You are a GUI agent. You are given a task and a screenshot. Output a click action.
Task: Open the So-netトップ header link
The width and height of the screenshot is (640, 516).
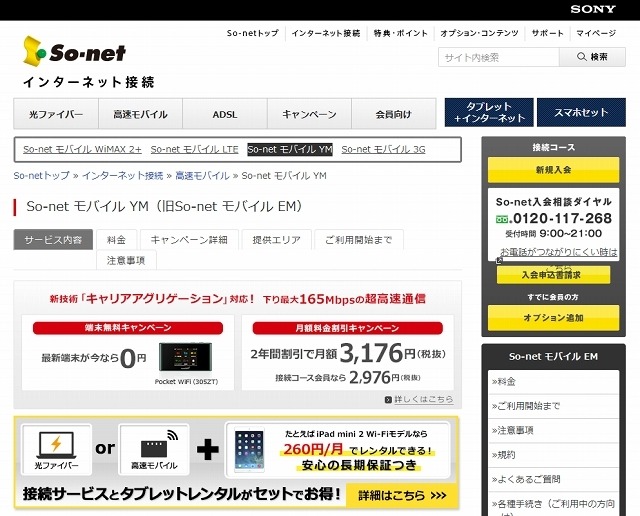tap(253, 33)
